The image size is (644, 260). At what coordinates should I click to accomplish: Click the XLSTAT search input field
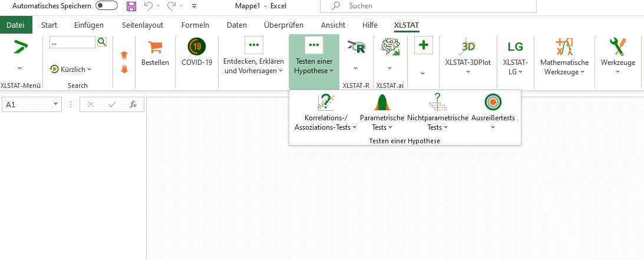tap(72, 42)
